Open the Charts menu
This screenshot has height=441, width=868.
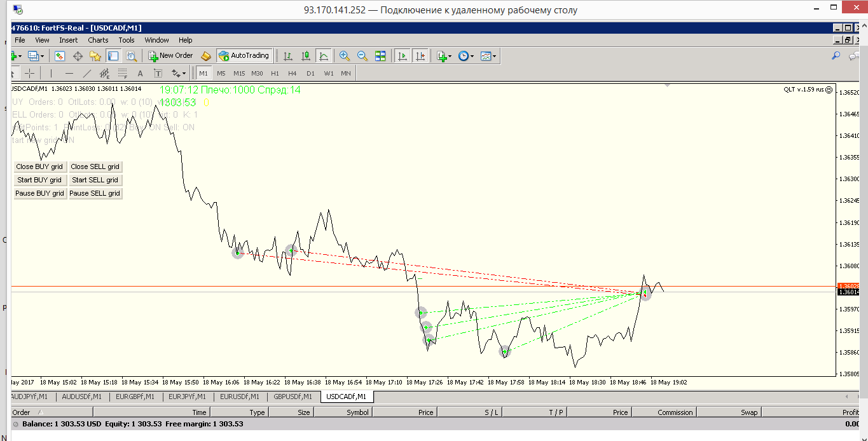coord(98,40)
